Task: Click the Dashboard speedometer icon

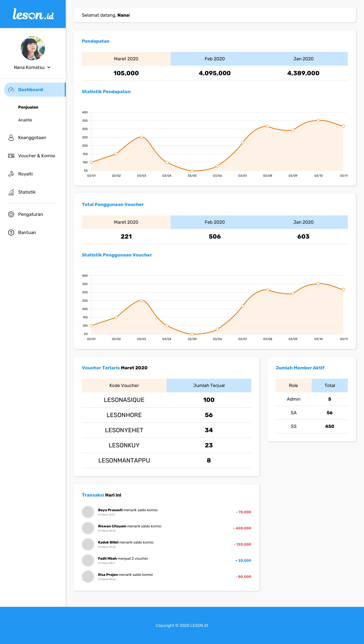Action: coord(11,90)
